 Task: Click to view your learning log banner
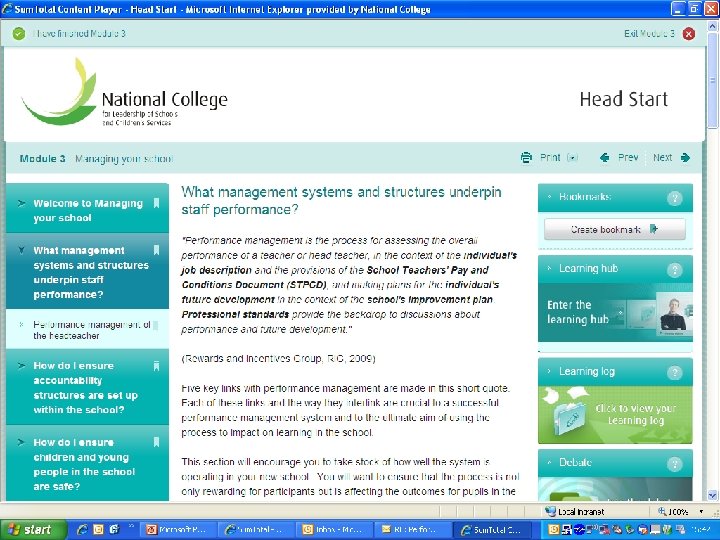click(615, 415)
